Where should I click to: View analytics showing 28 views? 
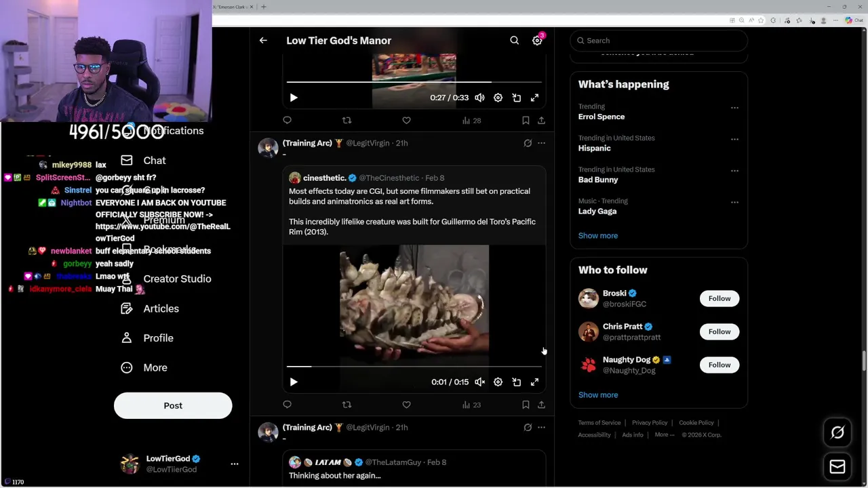[x=471, y=120]
